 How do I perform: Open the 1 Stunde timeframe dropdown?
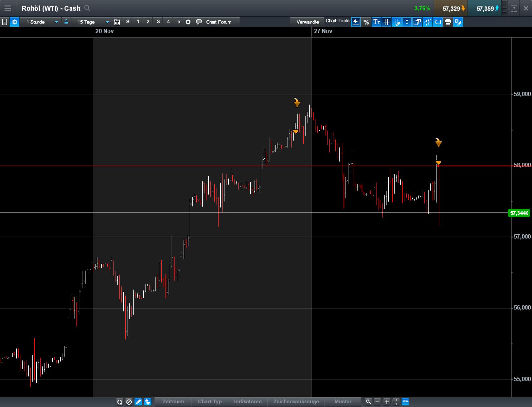tap(41, 22)
